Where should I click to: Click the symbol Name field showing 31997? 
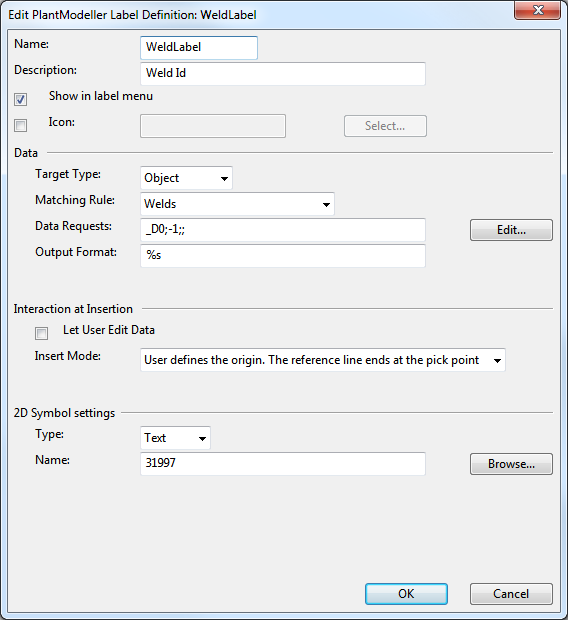(x=283, y=464)
